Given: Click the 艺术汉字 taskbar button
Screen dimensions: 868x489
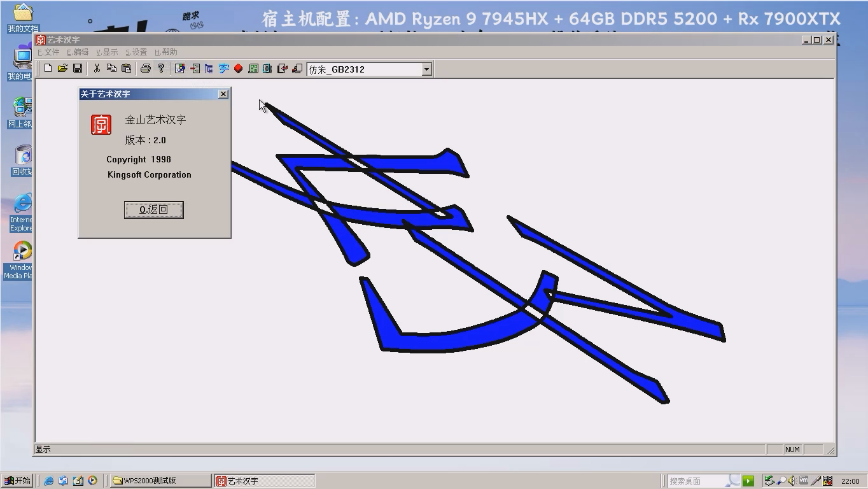Looking at the screenshot, I should pos(264,481).
